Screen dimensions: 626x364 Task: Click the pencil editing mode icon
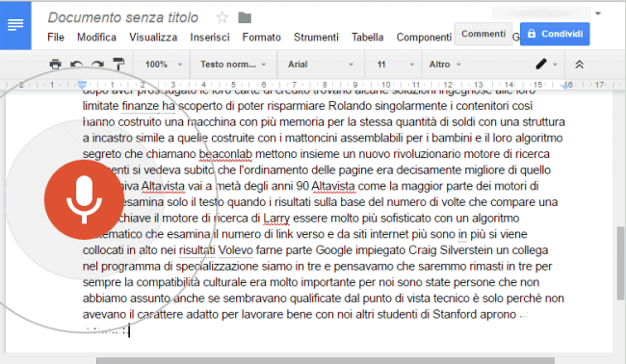click(x=541, y=64)
